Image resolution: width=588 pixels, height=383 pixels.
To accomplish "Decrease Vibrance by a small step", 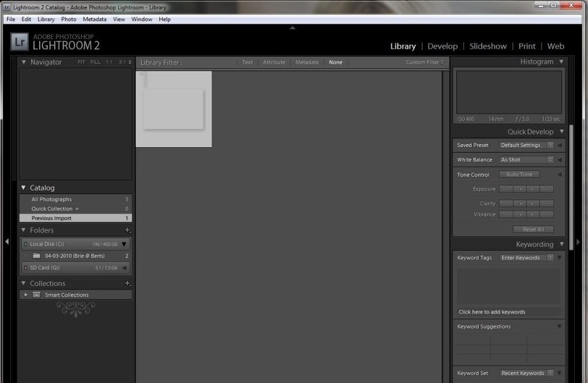I will (521, 214).
